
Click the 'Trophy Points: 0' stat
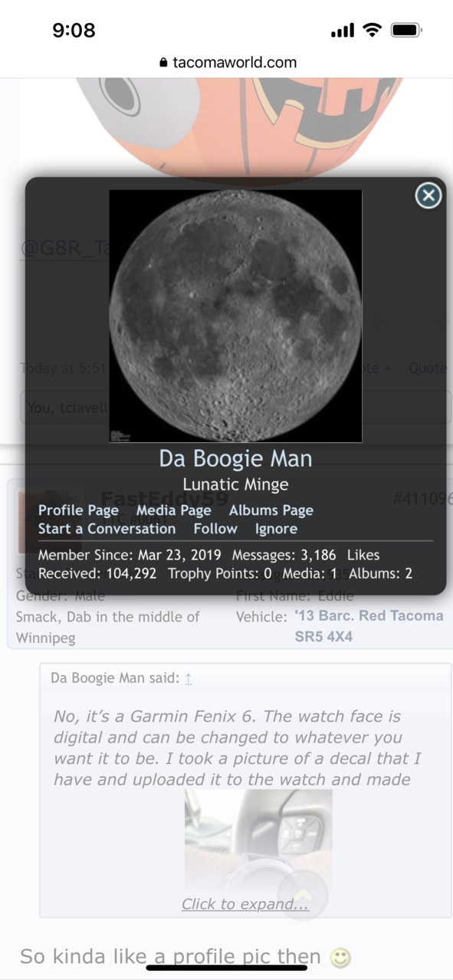(x=220, y=573)
